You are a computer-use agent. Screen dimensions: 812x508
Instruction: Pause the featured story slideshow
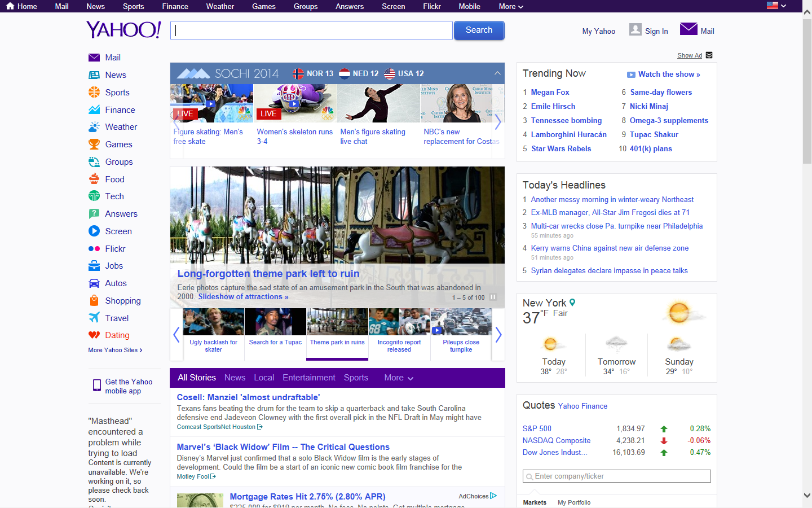(x=493, y=297)
